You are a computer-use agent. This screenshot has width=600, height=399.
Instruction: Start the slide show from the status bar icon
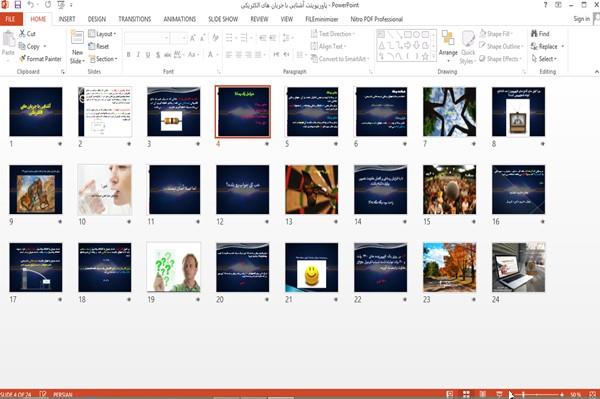(499, 394)
